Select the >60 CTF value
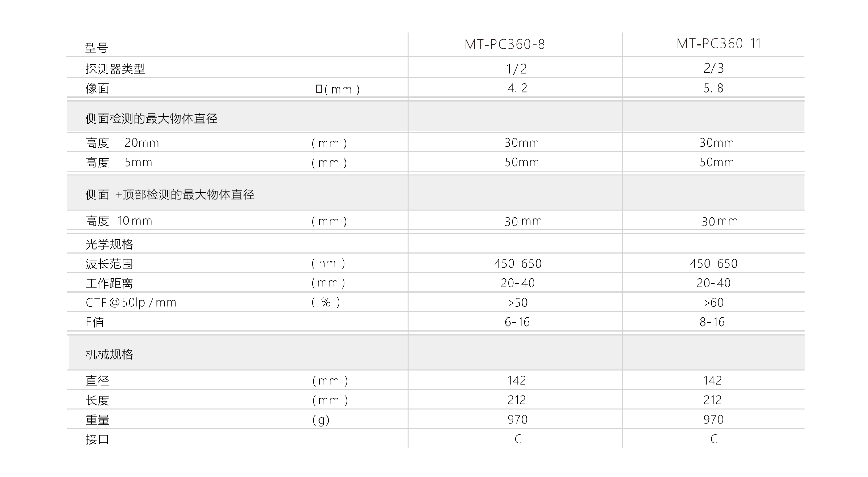The height and width of the screenshot is (477, 868). point(714,303)
